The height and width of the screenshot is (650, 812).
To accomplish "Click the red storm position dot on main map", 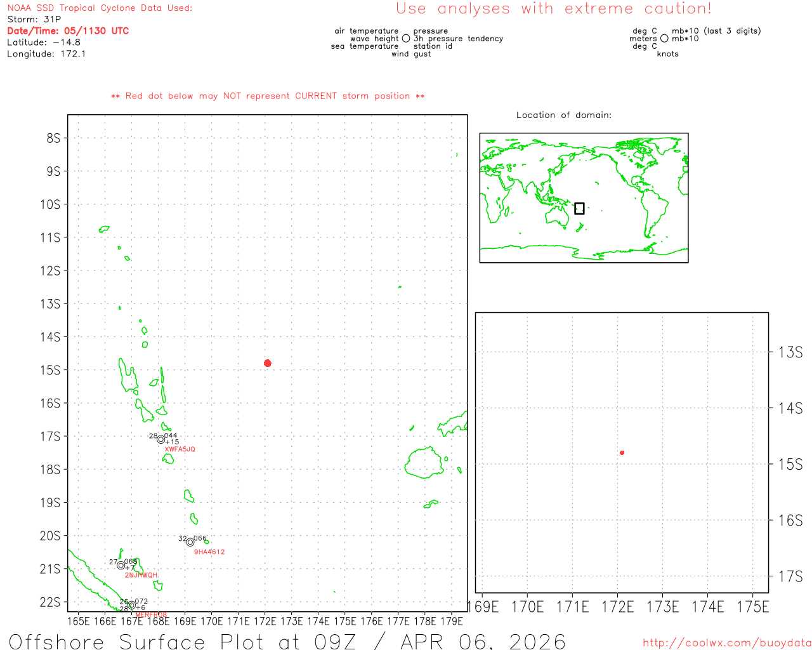I will 267,363.
